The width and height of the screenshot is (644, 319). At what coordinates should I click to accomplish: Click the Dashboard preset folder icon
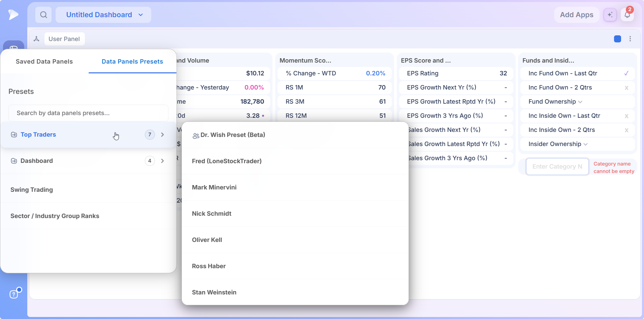point(14,161)
